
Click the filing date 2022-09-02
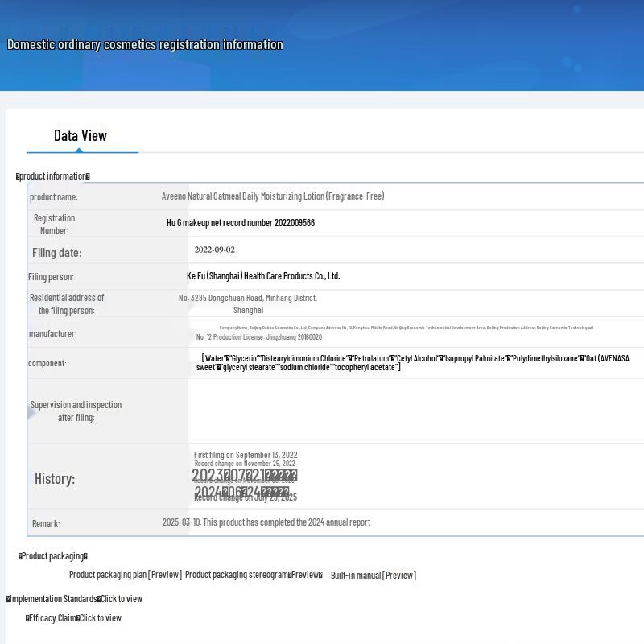click(x=215, y=250)
